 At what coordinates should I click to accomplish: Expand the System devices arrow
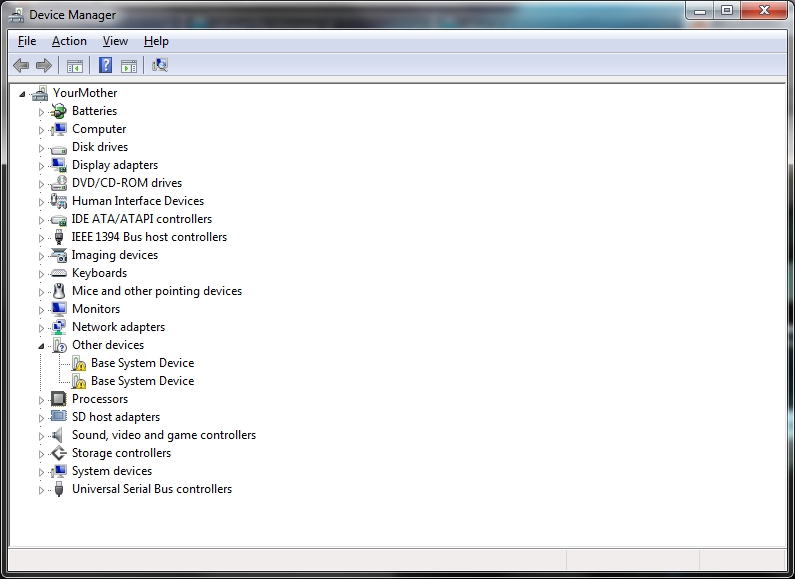[41, 472]
